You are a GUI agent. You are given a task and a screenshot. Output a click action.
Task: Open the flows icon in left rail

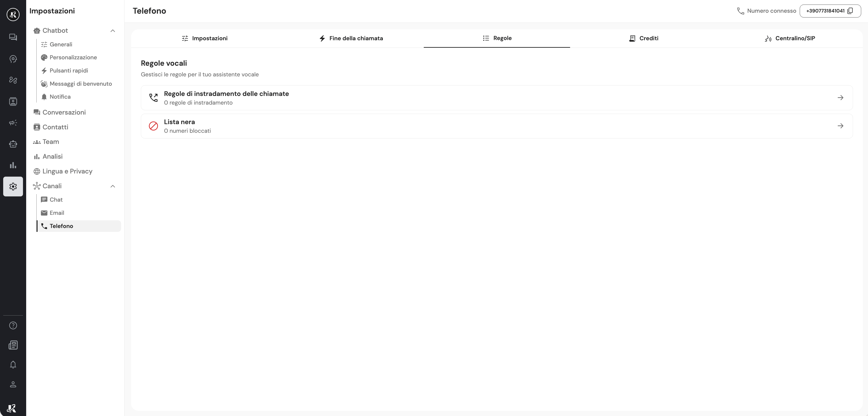[x=13, y=80]
